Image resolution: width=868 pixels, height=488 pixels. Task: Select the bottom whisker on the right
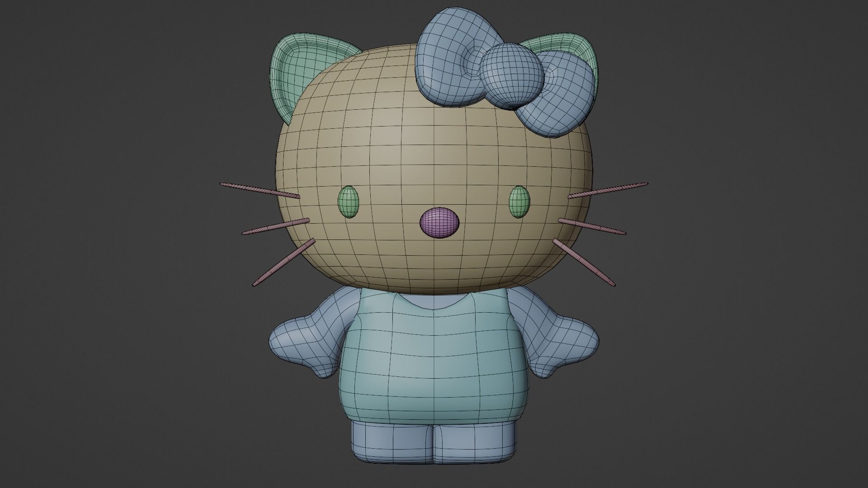point(584,263)
